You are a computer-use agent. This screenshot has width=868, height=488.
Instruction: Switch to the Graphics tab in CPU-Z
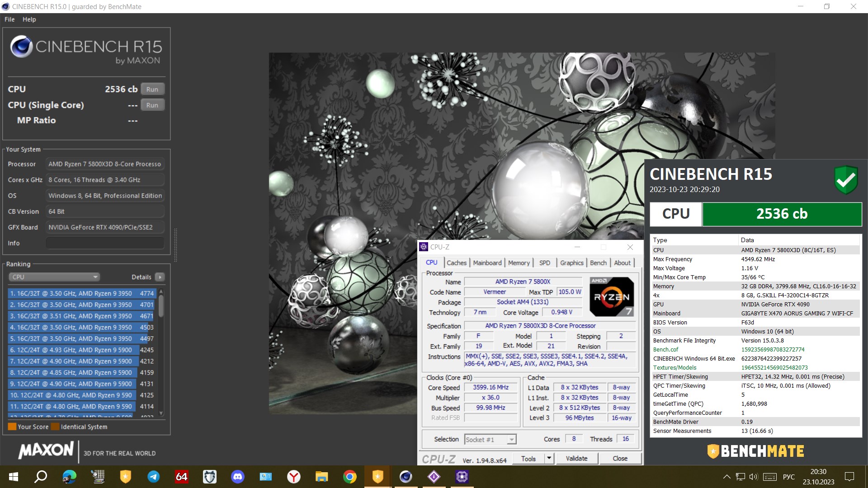pos(572,263)
